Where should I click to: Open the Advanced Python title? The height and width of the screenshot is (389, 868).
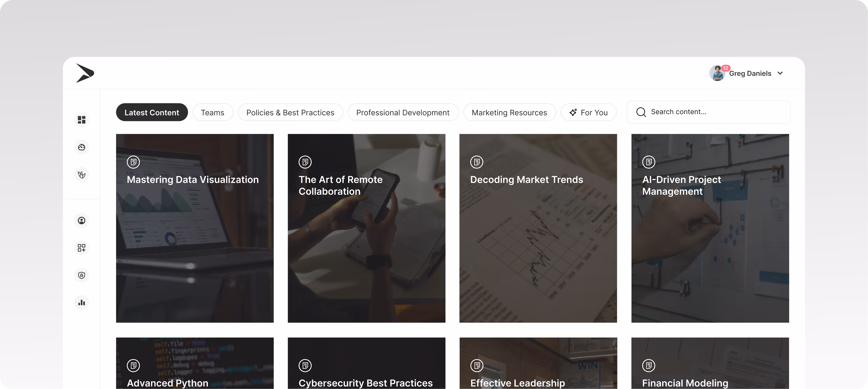click(x=167, y=383)
